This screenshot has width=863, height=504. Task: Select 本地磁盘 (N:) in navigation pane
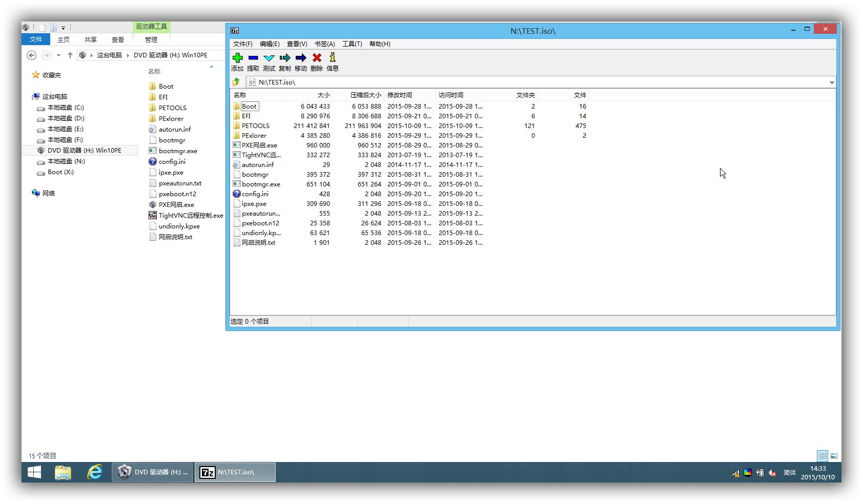[x=66, y=161]
